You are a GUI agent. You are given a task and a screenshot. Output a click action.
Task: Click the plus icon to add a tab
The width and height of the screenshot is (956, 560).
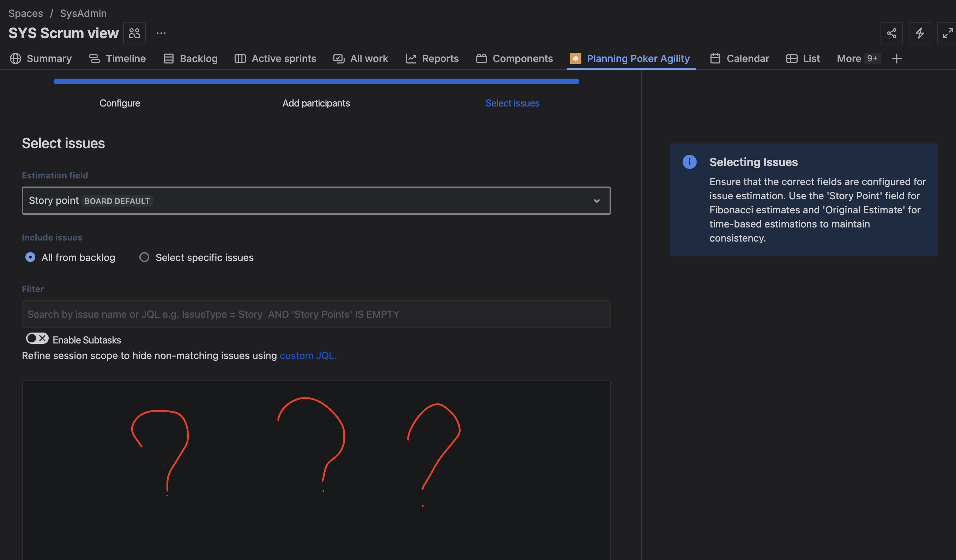[x=896, y=59]
